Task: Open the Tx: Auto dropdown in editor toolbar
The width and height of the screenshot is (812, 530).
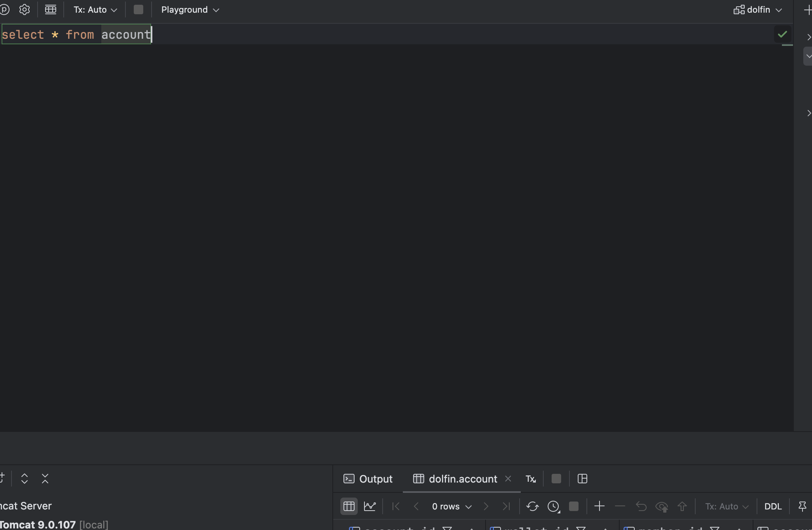Action: click(x=95, y=9)
